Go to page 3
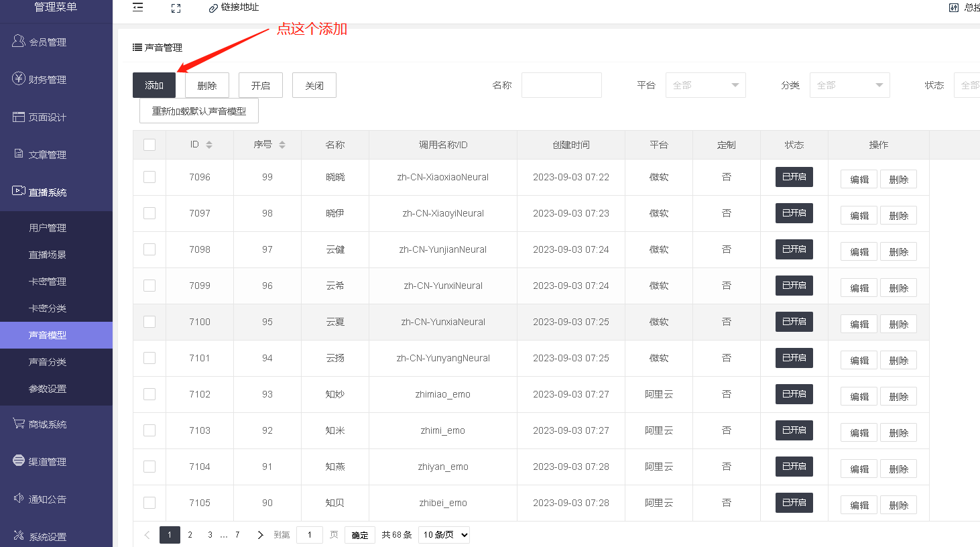 coord(210,535)
